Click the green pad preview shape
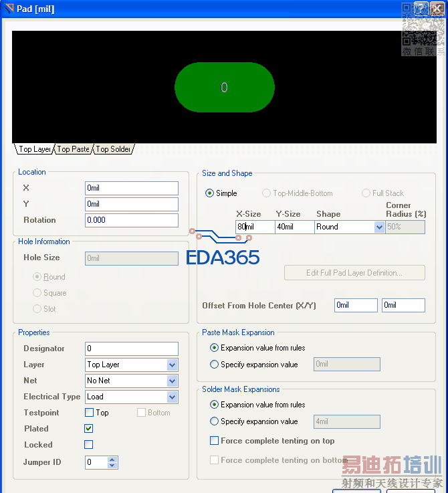Viewport: 448px width, 493px height. 225,87
